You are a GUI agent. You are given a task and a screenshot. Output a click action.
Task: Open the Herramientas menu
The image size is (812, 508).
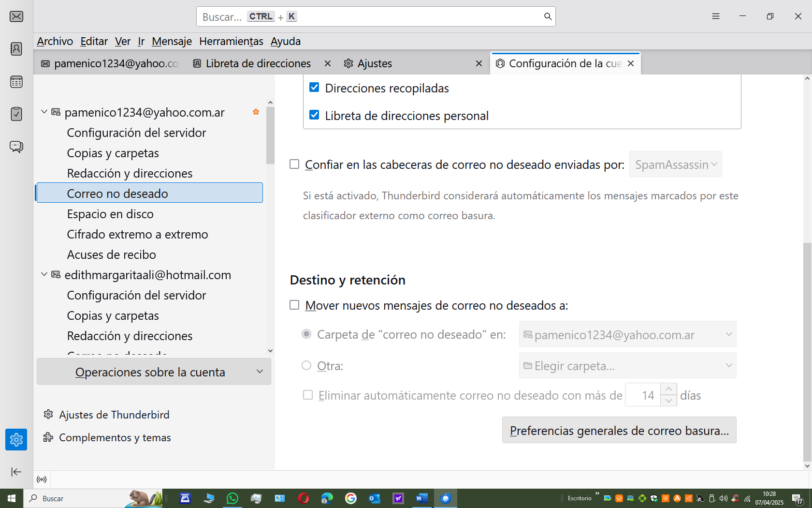coord(231,41)
